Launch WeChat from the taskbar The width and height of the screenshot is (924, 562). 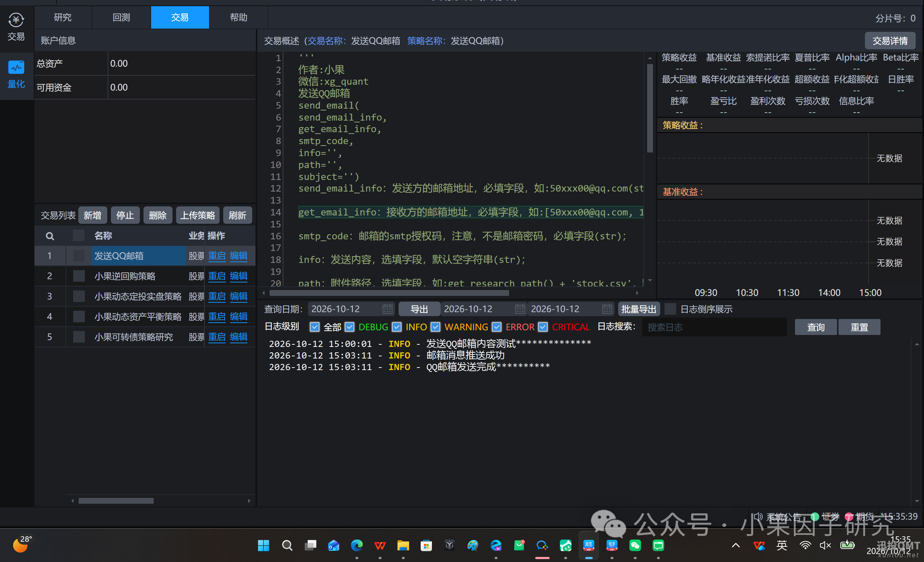click(635, 545)
